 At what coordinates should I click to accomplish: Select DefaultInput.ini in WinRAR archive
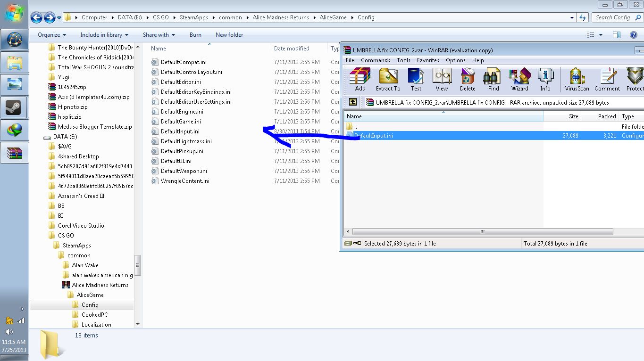pos(494,136)
